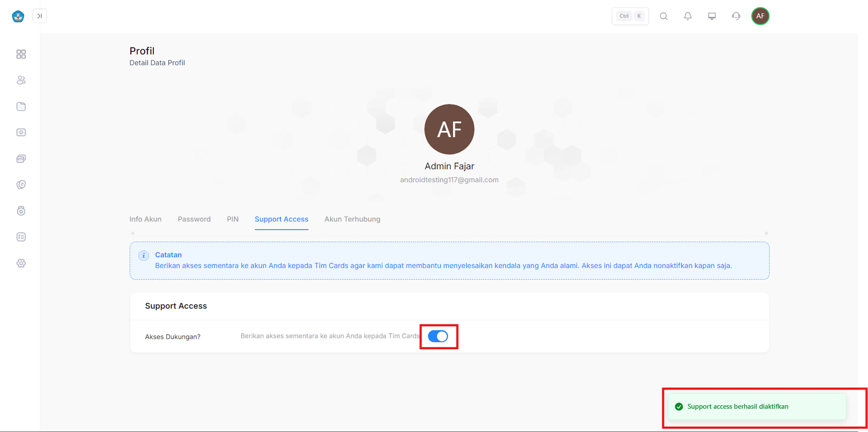
Task: Open the dashboard grid icon in the sidebar
Action: (x=21, y=54)
